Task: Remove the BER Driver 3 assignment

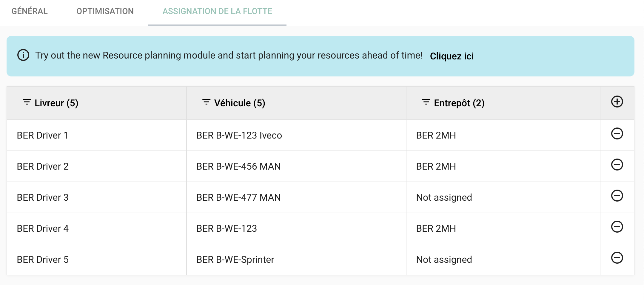Action: (617, 196)
